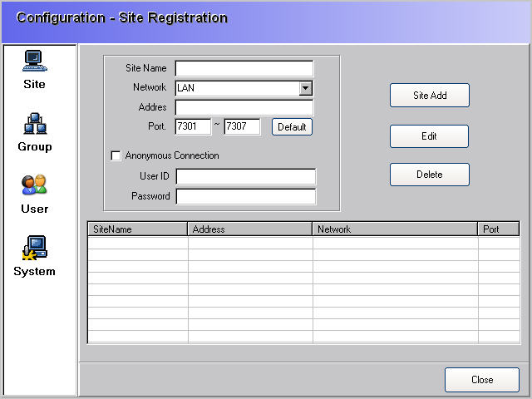532x399 pixels.
Task: Click the Anonymous Connection label text
Action: [172, 155]
